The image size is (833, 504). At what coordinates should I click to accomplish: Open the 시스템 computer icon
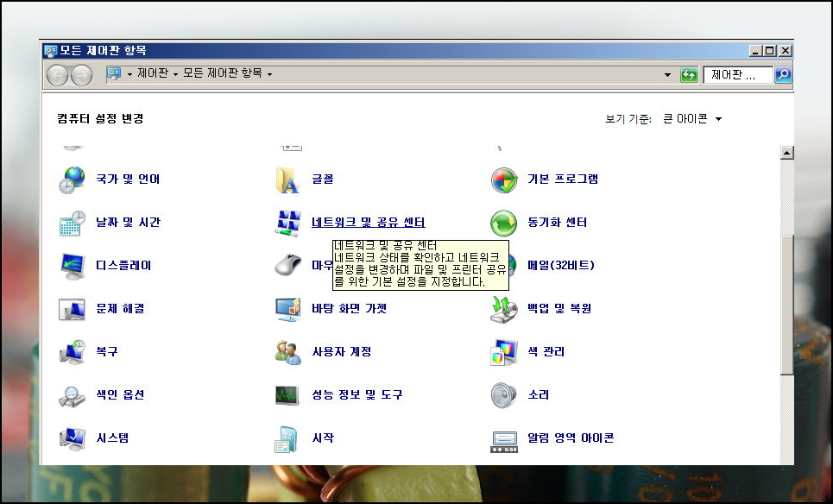[x=72, y=438]
